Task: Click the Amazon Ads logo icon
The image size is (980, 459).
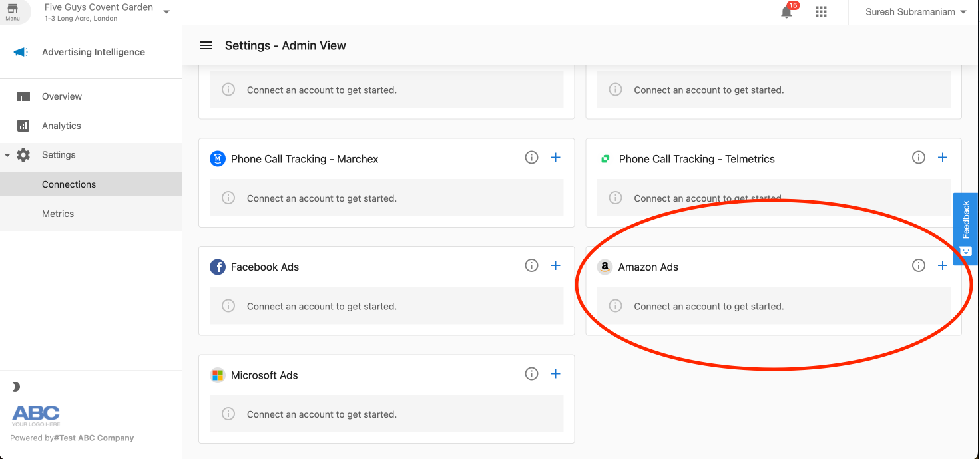Action: pyautogui.click(x=605, y=267)
